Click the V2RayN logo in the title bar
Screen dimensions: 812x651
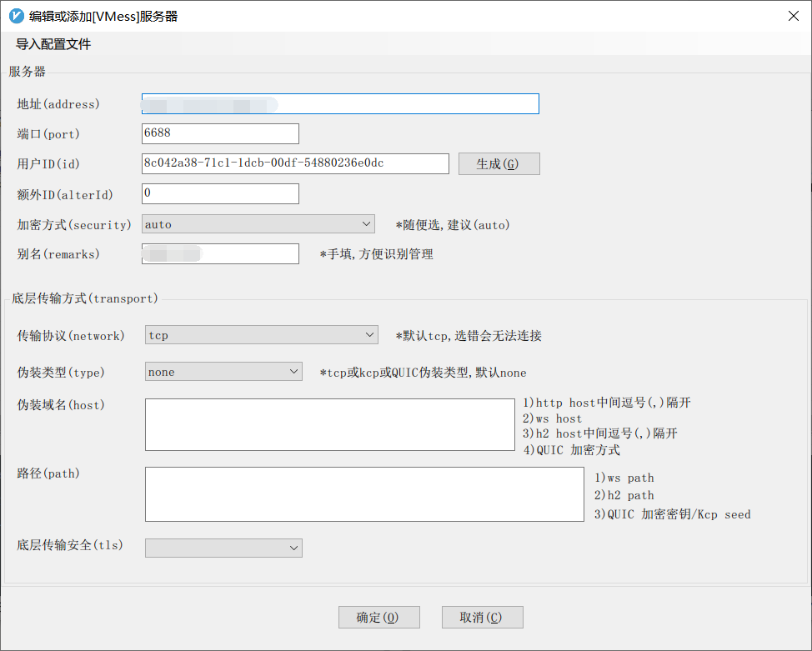coord(13,15)
